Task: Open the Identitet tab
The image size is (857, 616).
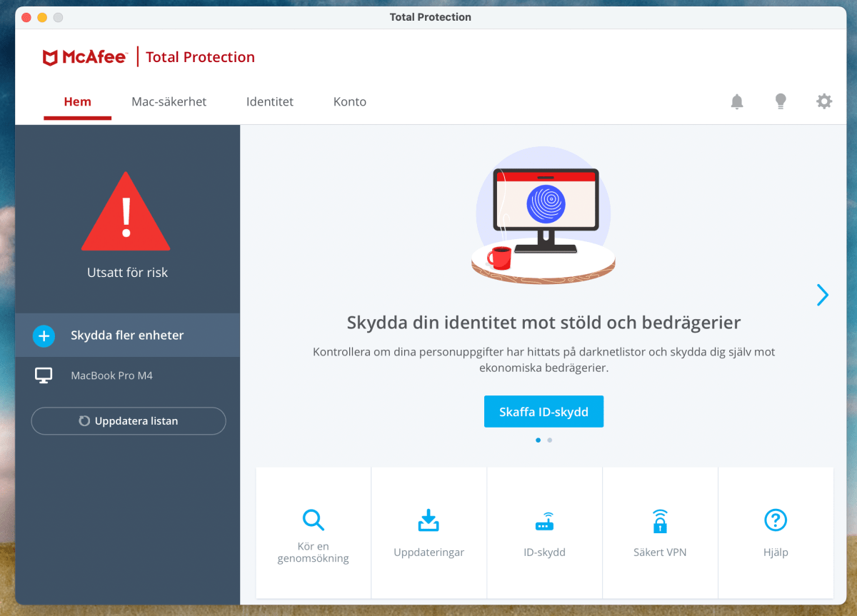Action: pyautogui.click(x=270, y=102)
